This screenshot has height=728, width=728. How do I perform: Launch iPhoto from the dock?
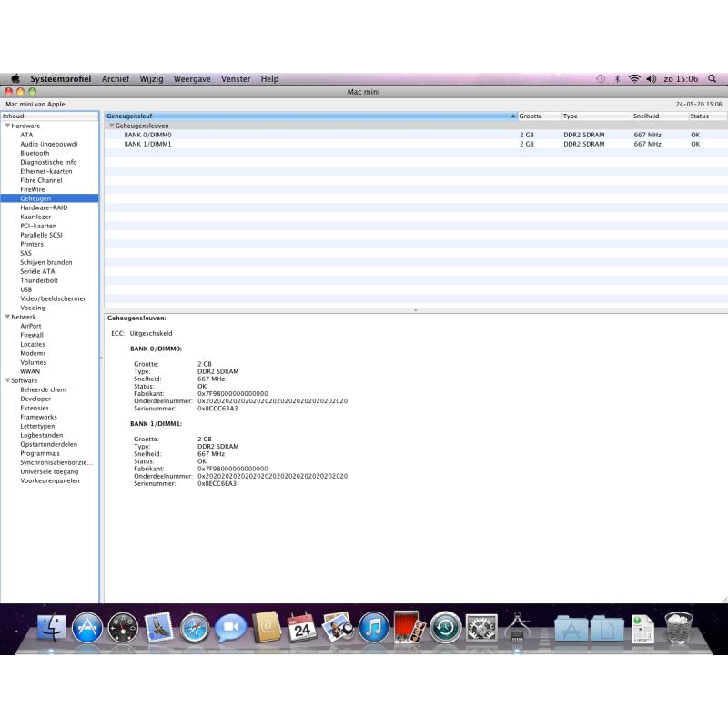click(338, 627)
